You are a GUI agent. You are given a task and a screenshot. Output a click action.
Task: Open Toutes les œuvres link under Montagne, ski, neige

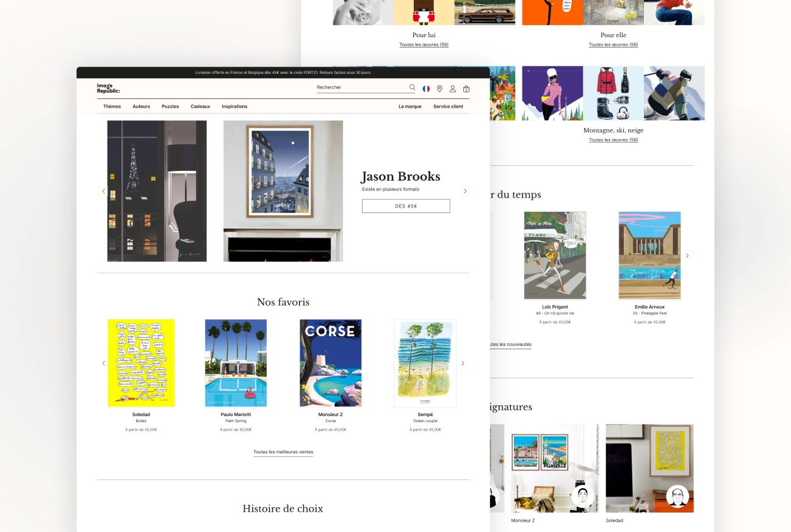pos(613,140)
